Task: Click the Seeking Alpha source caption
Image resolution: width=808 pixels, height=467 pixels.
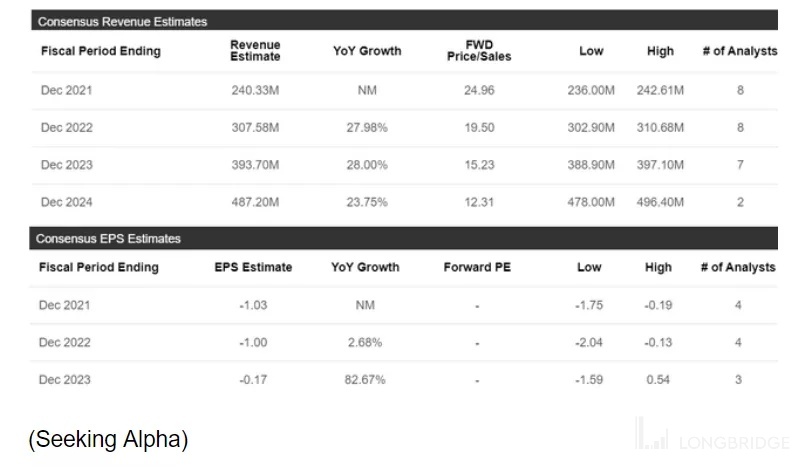Action: click(x=108, y=438)
